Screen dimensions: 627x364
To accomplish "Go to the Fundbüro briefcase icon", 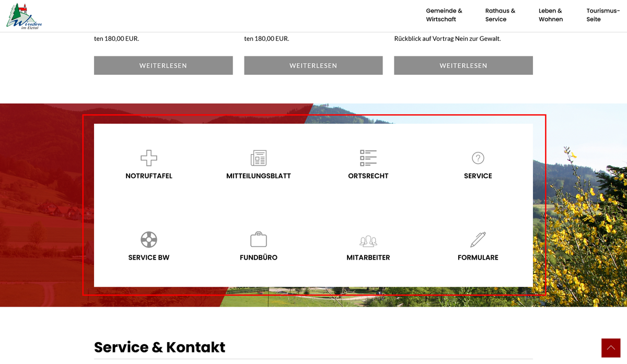I will (259, 239).
